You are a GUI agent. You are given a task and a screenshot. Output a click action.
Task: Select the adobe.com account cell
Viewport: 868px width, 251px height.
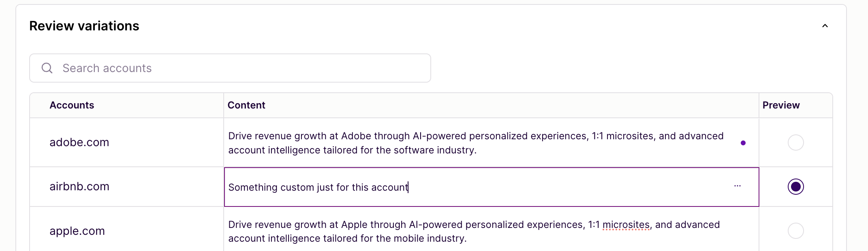click(x=126, y=143)
